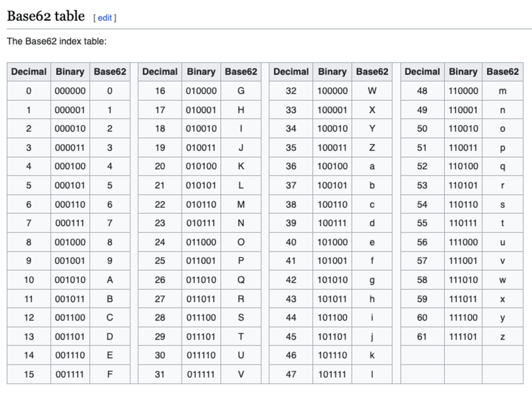Viewport: 532px width, 394px height.
Task: Click the Base62 cell with uppercase W
Action: 372,91
